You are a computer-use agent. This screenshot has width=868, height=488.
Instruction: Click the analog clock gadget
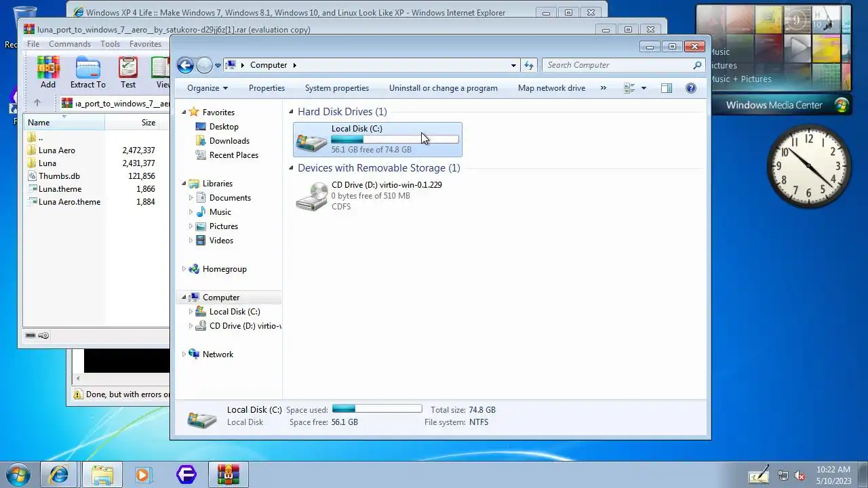tap(808, 167)
